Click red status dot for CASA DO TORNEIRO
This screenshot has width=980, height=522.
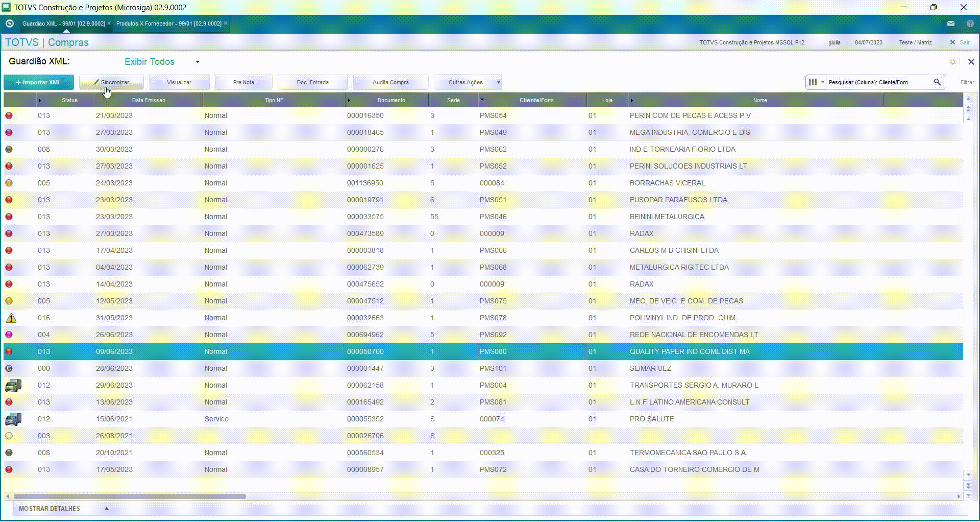[9, 469]
